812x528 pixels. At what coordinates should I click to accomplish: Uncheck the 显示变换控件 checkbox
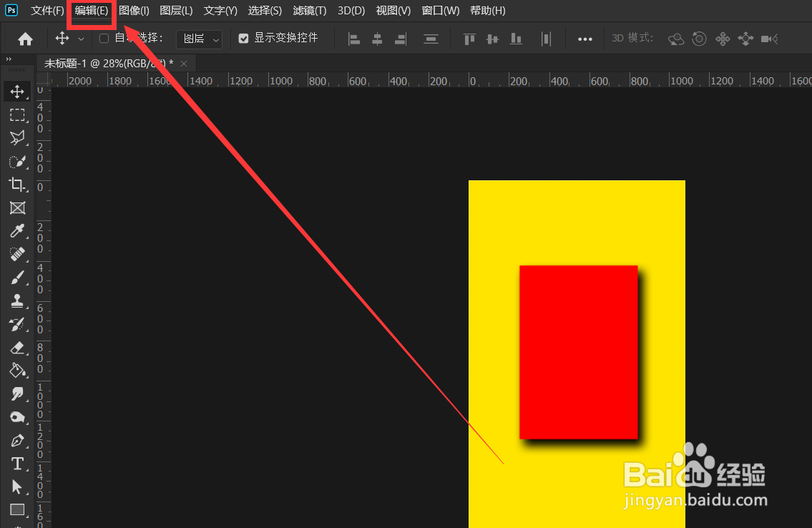pos(243,39)
